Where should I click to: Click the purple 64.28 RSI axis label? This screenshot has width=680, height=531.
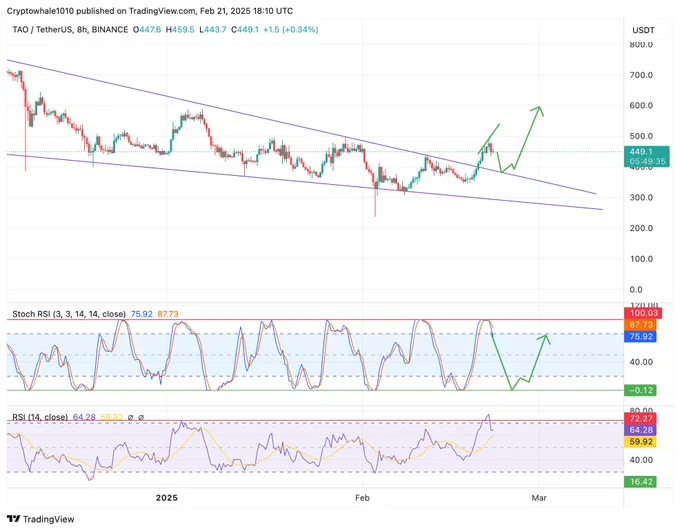click(640, 430)
